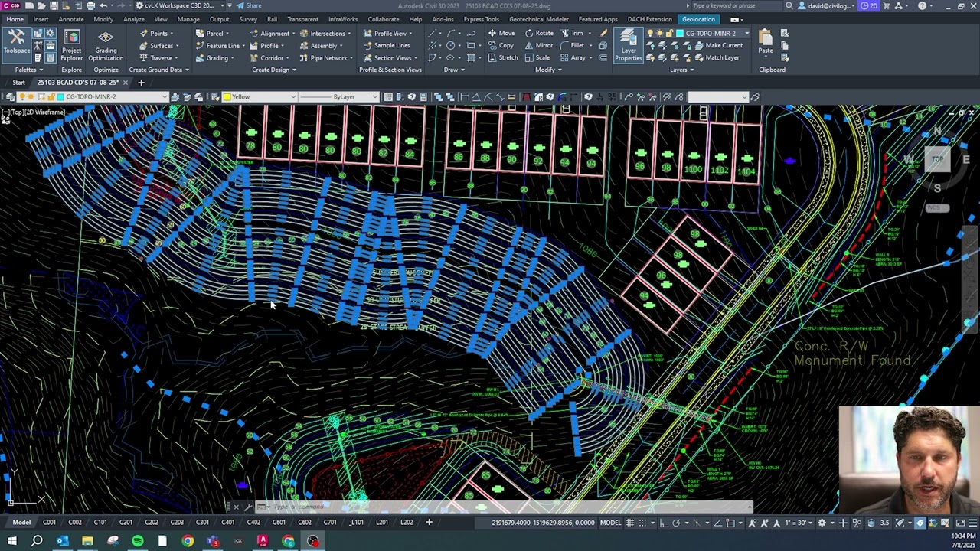Open Layer Properties manager

tap(628, 46)
